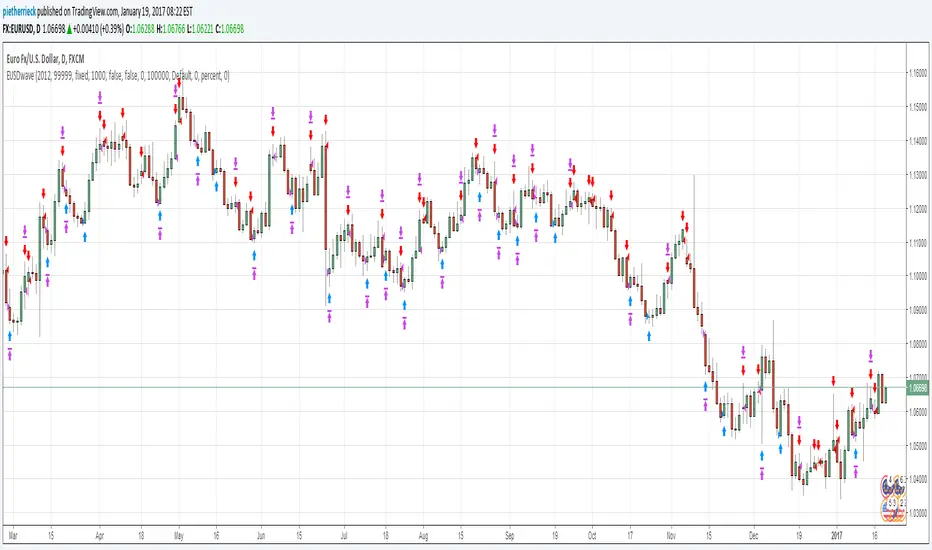The width and height of the screenshot is (932, 550).
Task: Click the 1.08000 price axis label
Action: pos(918,344)
